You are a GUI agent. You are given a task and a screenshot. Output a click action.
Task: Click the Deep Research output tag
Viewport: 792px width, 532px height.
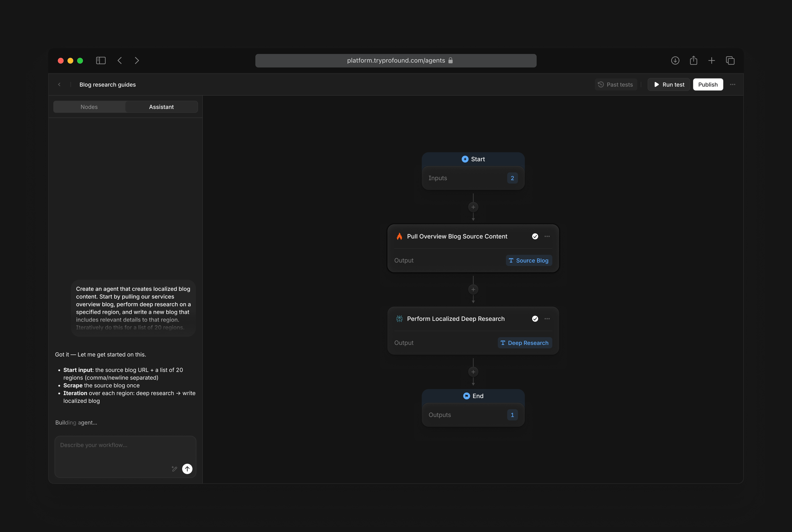(525, 343)
